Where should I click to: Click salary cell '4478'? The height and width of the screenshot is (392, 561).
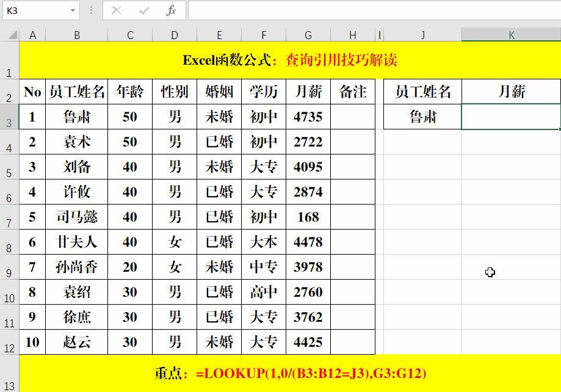(308, 242)
